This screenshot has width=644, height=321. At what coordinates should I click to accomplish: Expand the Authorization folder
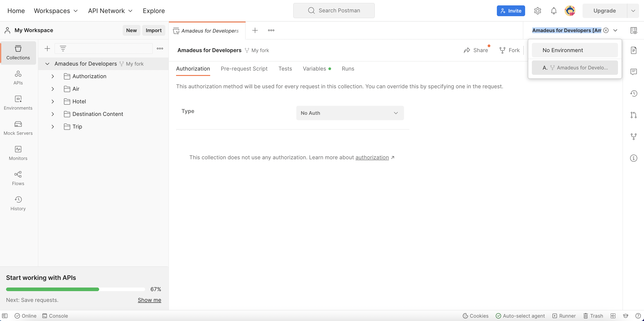(x=53, y=76)
